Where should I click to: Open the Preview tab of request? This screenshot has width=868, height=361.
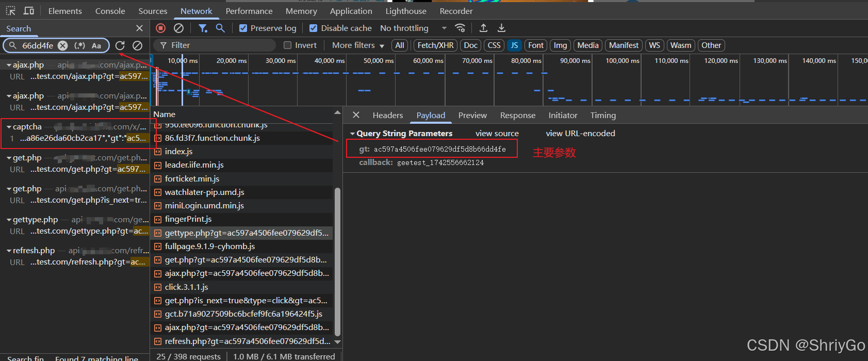point(472,116)
